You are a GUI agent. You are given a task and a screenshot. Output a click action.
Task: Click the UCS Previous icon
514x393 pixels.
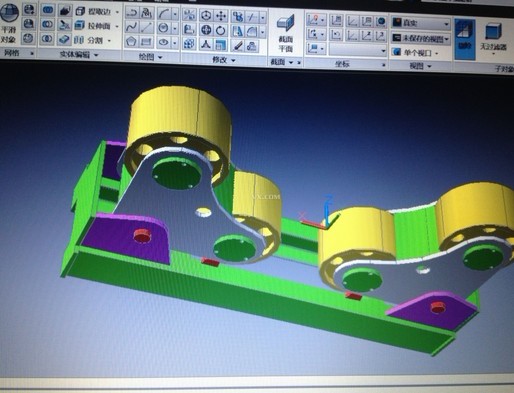click(336, 34)
